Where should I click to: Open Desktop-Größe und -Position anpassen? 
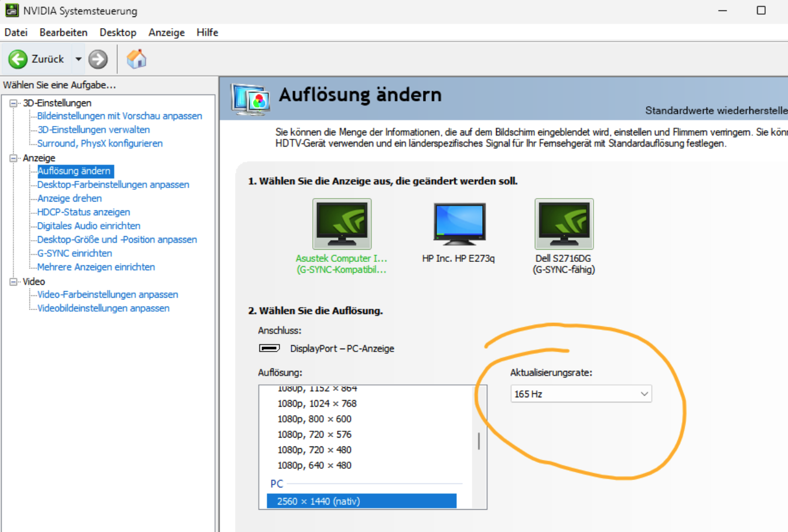coord(117,239)
